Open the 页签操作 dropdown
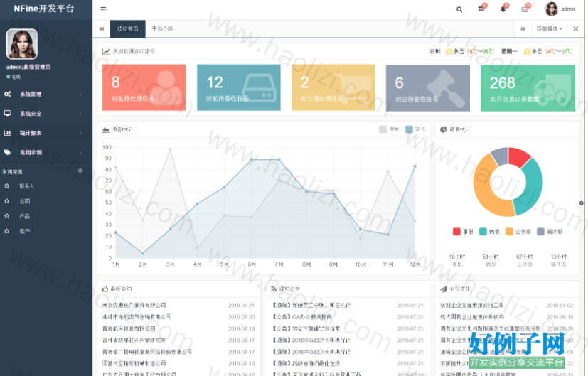The width and height of the screenshot is (588, 376). click(x=550, y=29)
